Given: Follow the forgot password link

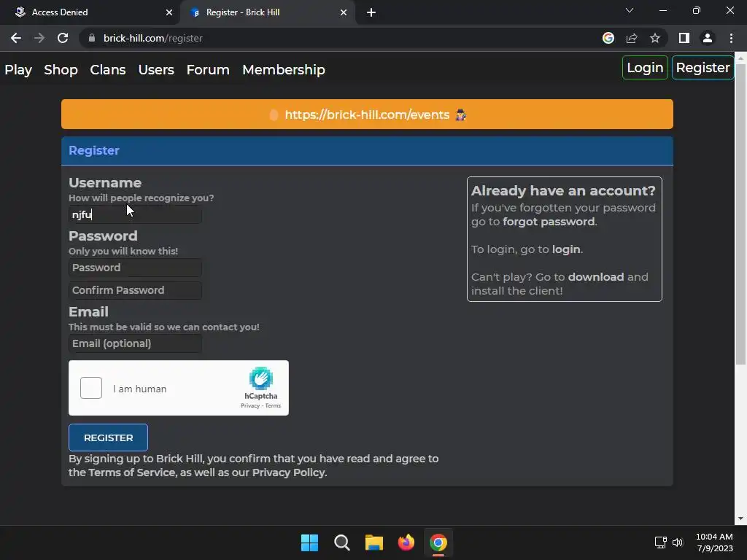Looking at the screenshot, I should tap(549, 222).
